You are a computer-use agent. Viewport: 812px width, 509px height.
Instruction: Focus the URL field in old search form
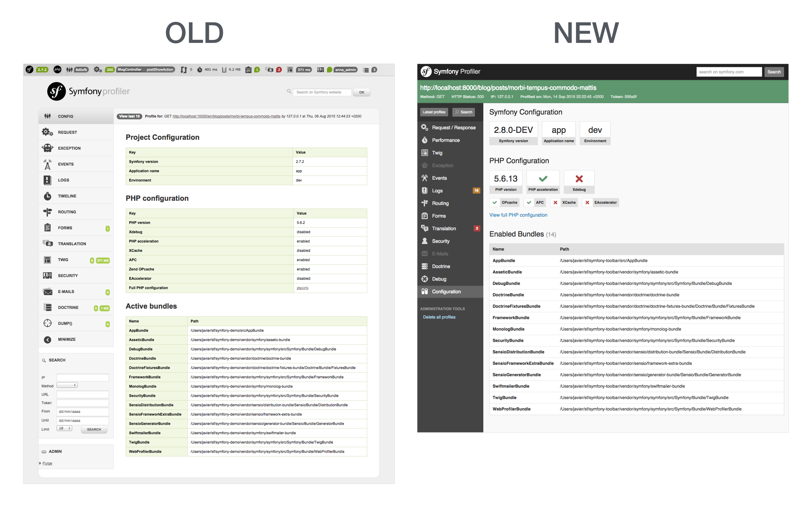point(82,394)
